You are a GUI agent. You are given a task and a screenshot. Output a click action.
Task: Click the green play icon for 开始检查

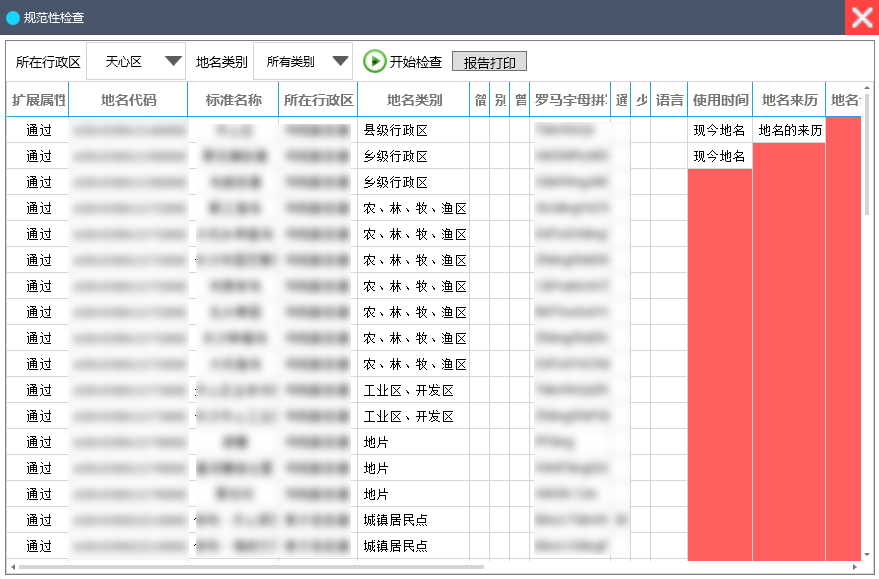coord(374,62)
